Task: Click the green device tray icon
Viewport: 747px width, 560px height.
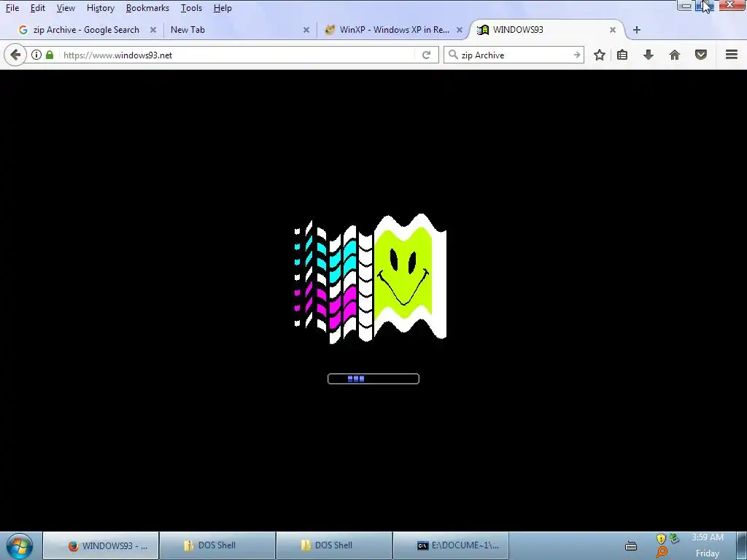Action: pos(674,539)
